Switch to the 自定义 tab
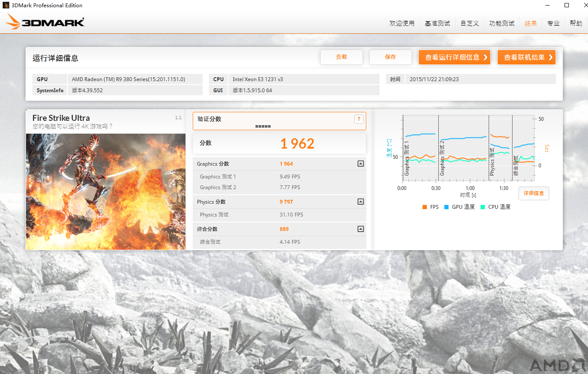This screenshot has height=374, width=588. click(x=470, y=23)
